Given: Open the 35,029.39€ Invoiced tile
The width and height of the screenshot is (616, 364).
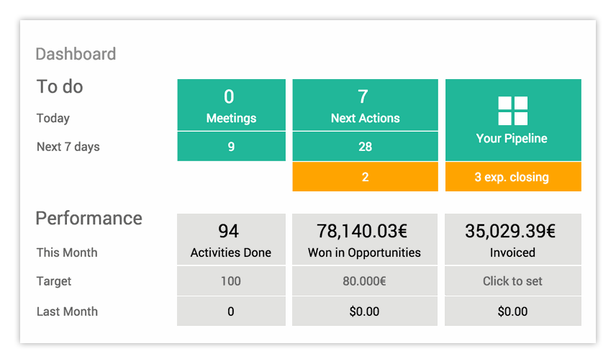Looking at the screenshot, I should pyautogui.click(x=512, y=240).
